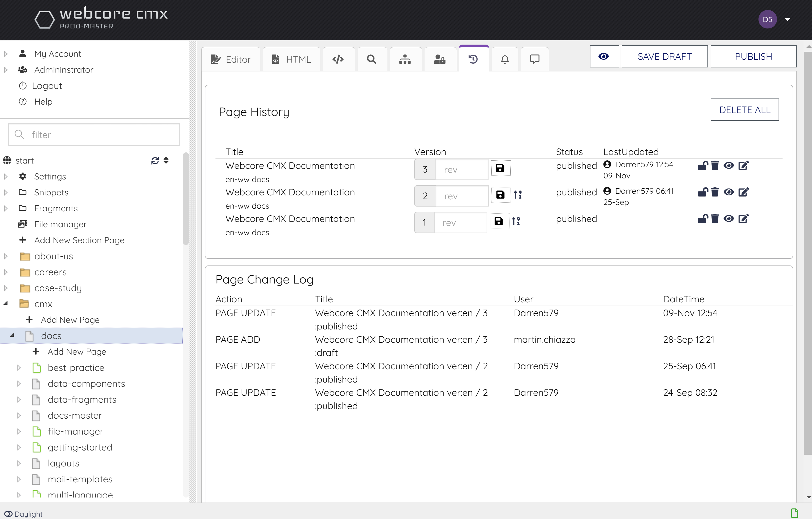This screenshot has height=519, width=812.
Task: Save revision note for version 2
Action: (500, 194)
